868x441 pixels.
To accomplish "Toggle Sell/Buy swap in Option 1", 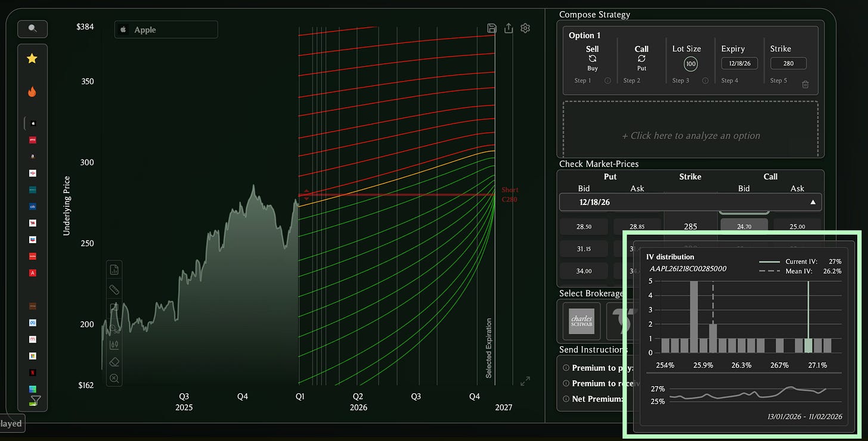I will tap(593, 58).
